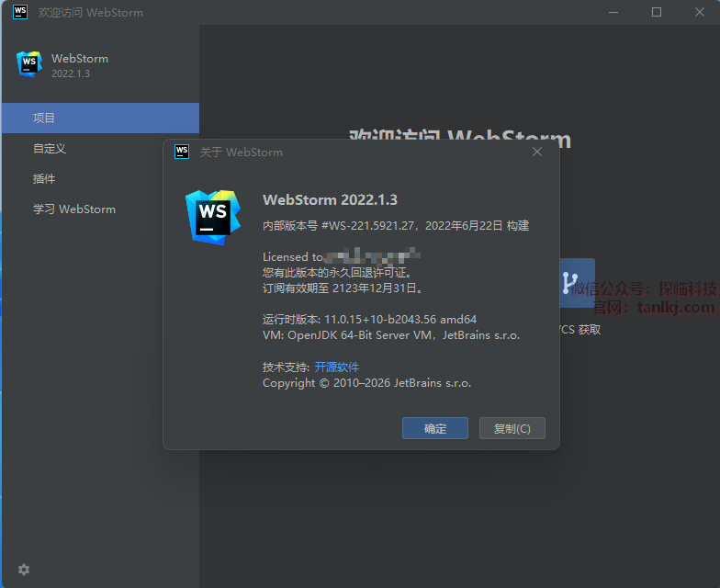720x588 pixels.
Task: Click the Copyright 2010–2026 JetBrains line
Action: point(366,383)
